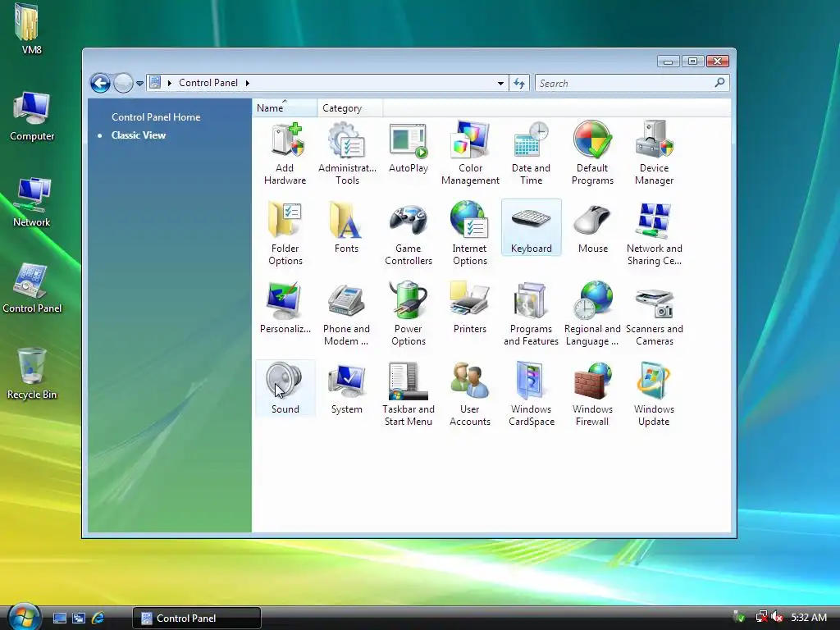Launch Internet Explorer from quick launch
This screenshot has height=630, width=840.
pos(98,619)
